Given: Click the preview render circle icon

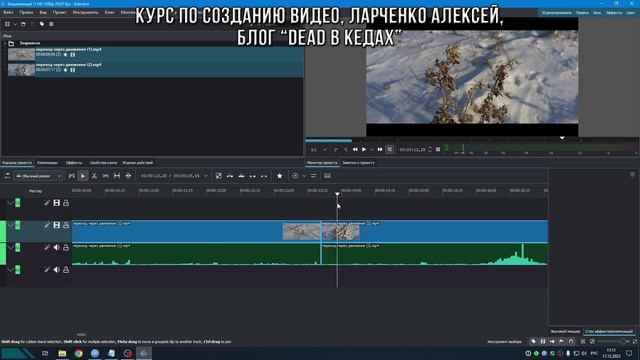Looking at the screenshot, I should [295, 176].
